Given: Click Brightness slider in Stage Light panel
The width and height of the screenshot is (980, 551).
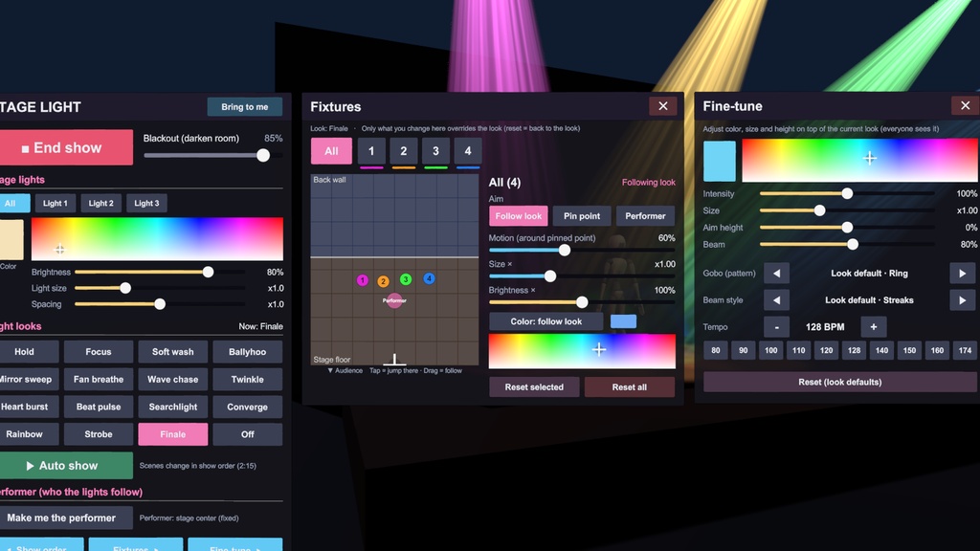Looking at the screenshot, I should [160, 272].
